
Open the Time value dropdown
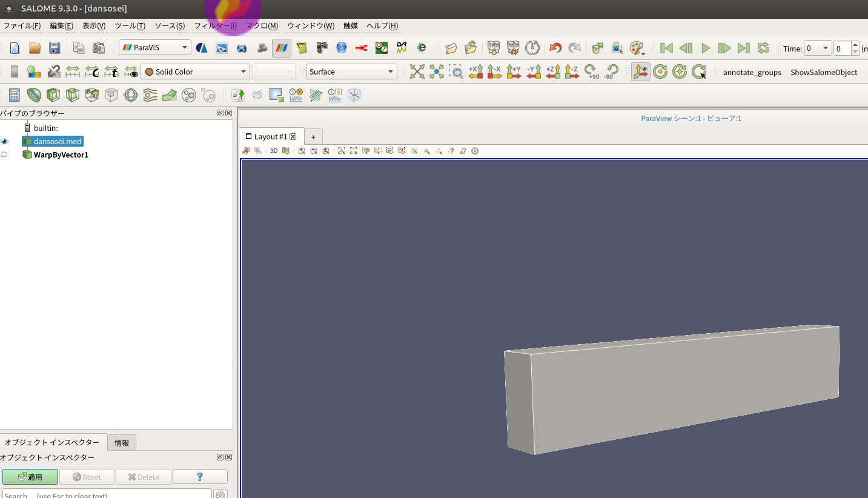tap(817, 48)
